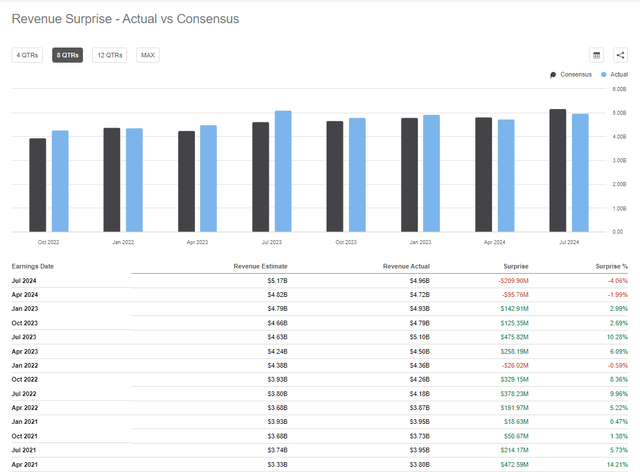
Task: Open the table view icon
Action: click(596, 56)
